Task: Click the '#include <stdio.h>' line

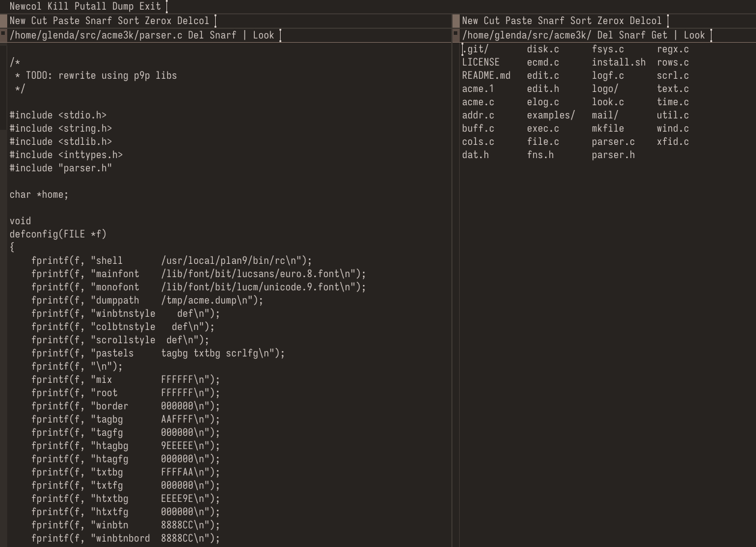Action: [x=58, y=115]
